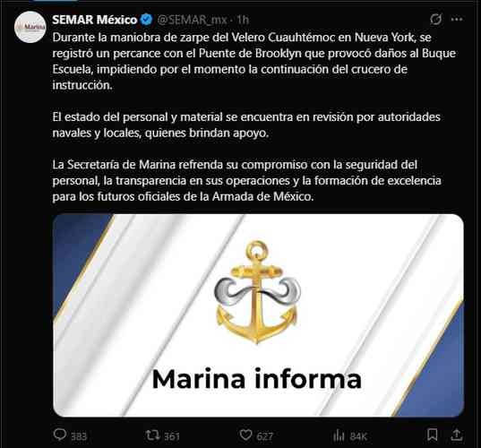Open the view analytics bar chart icon
The height and width of the screenshot is (448, 481).
339,435
